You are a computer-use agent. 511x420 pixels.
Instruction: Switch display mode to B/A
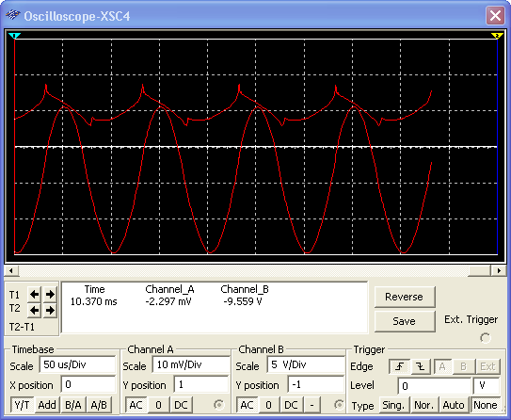73,405
